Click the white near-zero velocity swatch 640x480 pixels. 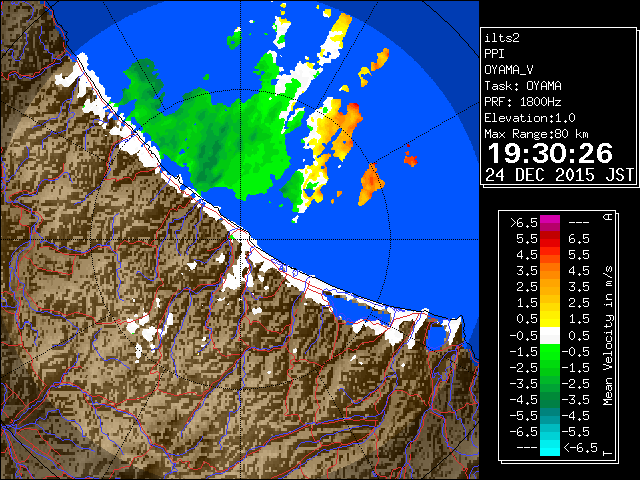pyautogui.click(x=550, y=336)
